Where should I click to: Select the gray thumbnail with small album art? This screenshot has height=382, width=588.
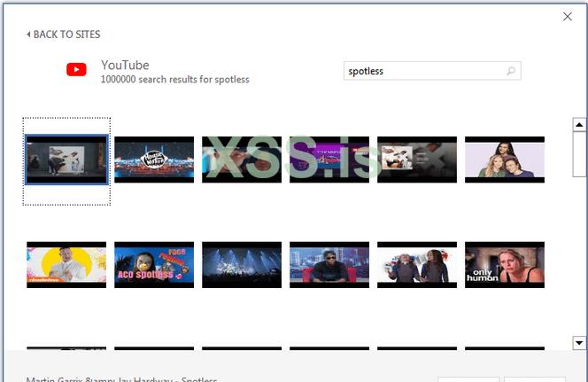417,160
